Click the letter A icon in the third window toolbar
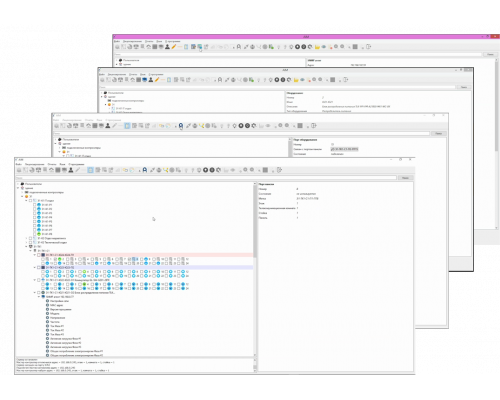The image size is (500, 400). click(181, 126)
